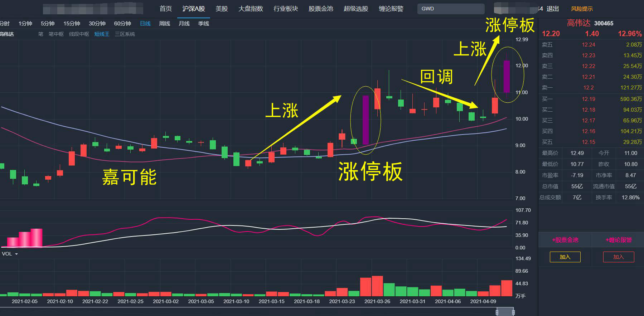The height and width of the screenshot is (316, 644).
Task: Toggle the 笔 overlay option
Action: pos(41,34)
